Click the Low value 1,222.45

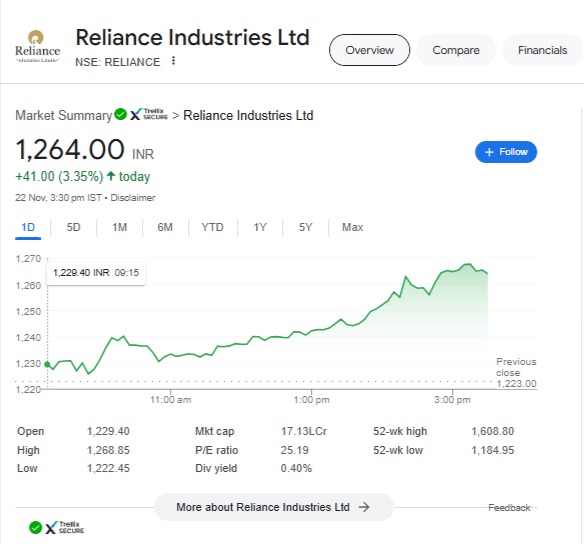click(108, 468)
